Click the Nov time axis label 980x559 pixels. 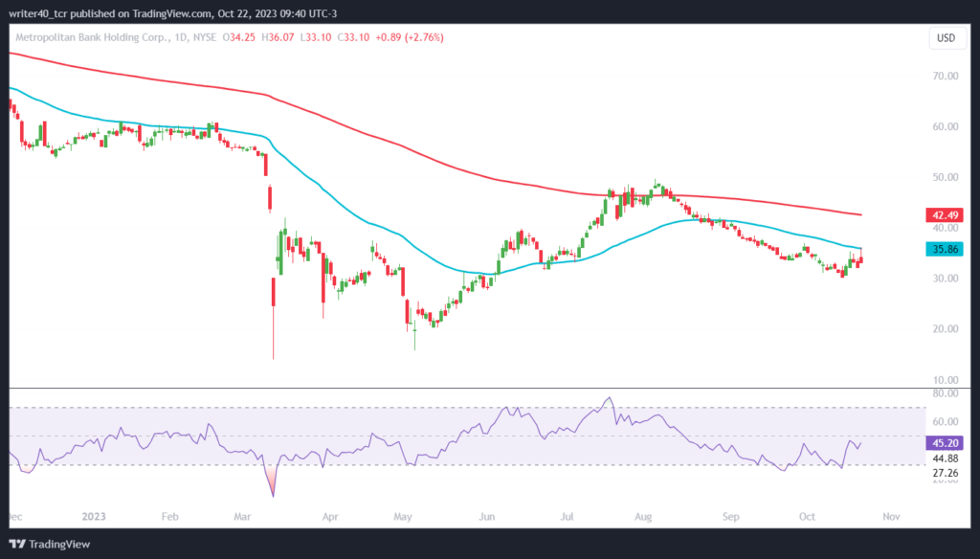(891, 517)
